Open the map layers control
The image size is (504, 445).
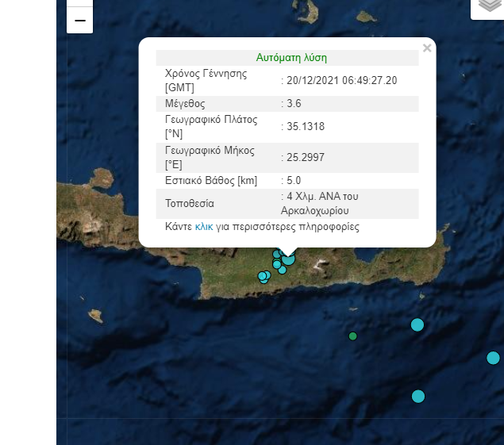[x=489, y=6]
